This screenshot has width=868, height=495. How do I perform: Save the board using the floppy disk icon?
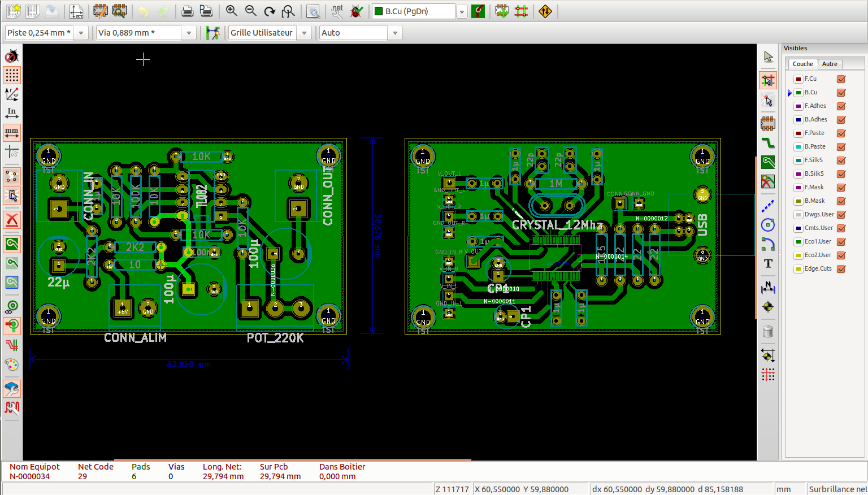[x=32, y=11]
